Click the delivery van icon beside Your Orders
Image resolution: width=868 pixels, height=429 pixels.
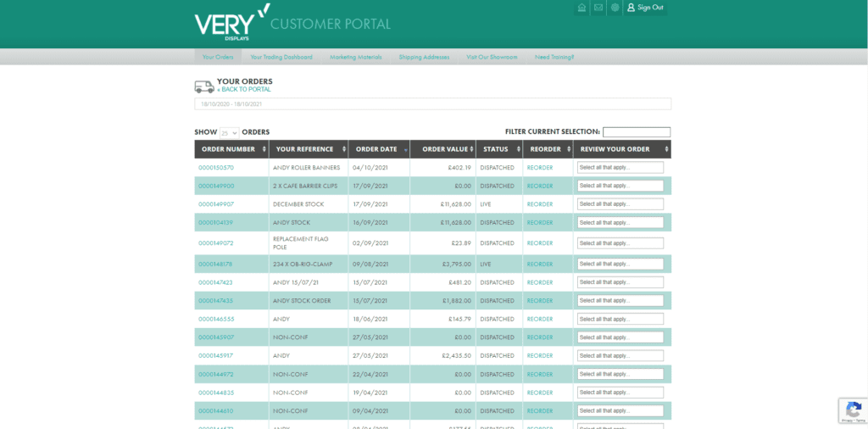point(204,86)
